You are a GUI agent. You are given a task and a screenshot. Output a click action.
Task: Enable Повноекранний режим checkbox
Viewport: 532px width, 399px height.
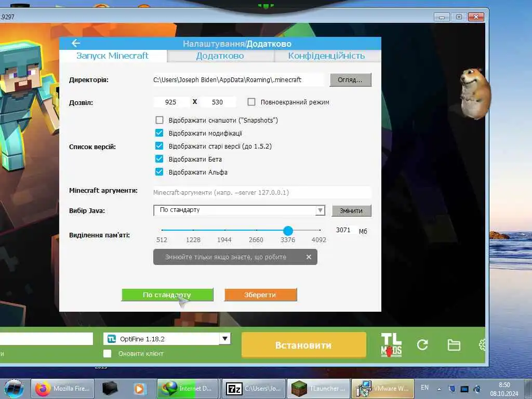[x=251, y=102]
